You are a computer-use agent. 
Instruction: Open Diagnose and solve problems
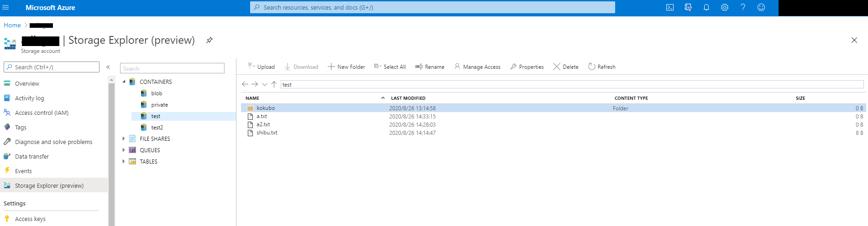point(54,142)
